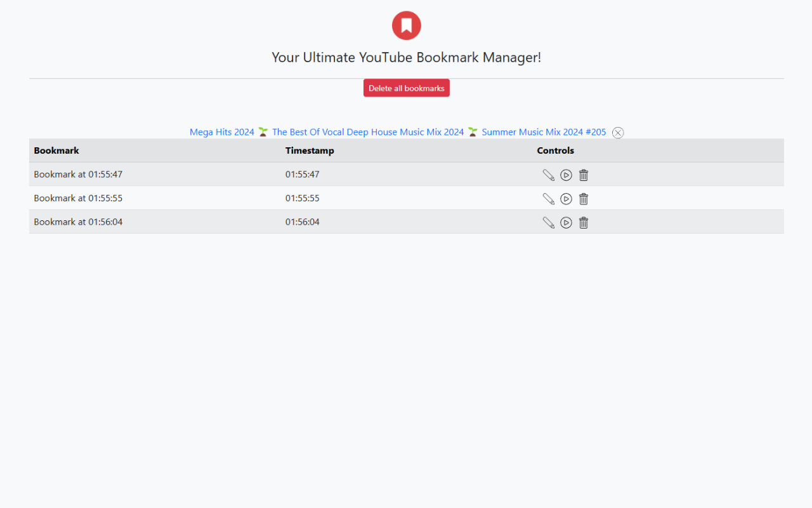The width and height of the screenshot is (812, 508).
Task: Edit the bookmark at 01:55:55
Action: (549, 199)
